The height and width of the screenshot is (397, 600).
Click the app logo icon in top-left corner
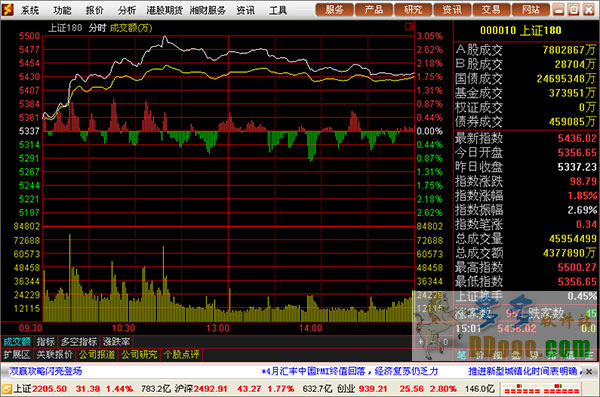(7, 10)
